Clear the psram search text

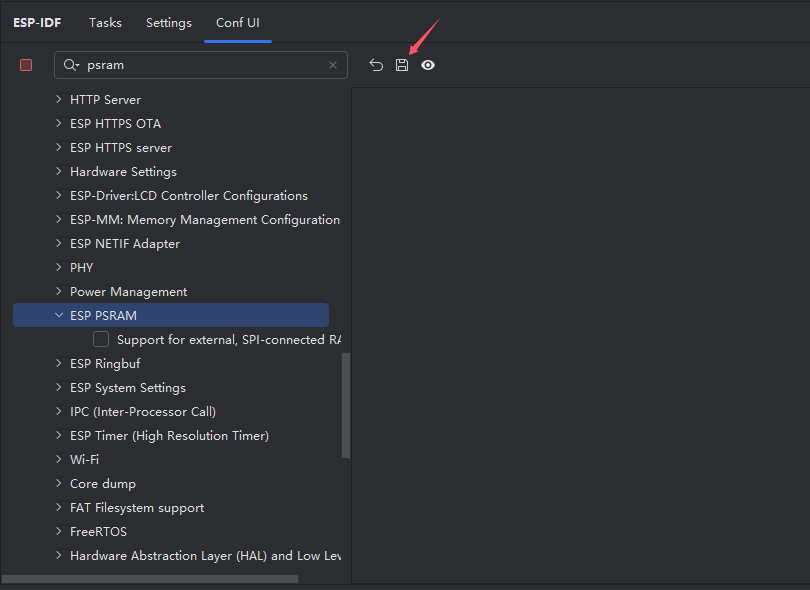click(333, 65)
